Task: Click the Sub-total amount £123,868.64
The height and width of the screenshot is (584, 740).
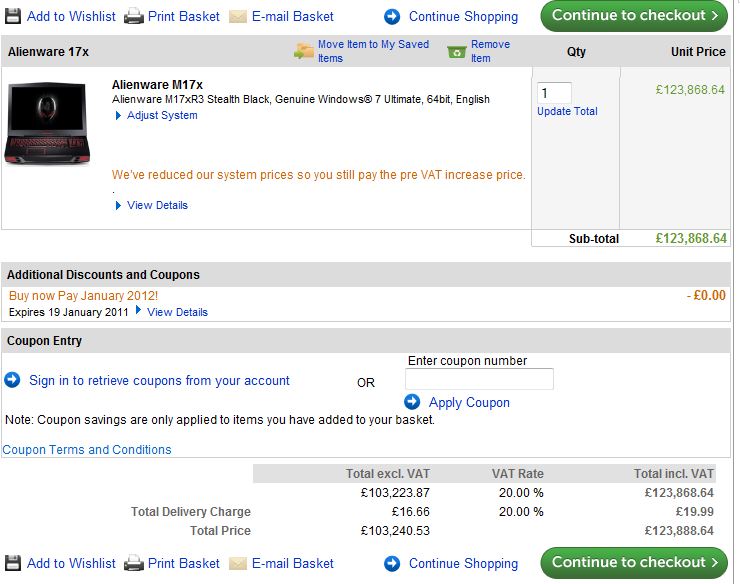Action: [691, 238]
